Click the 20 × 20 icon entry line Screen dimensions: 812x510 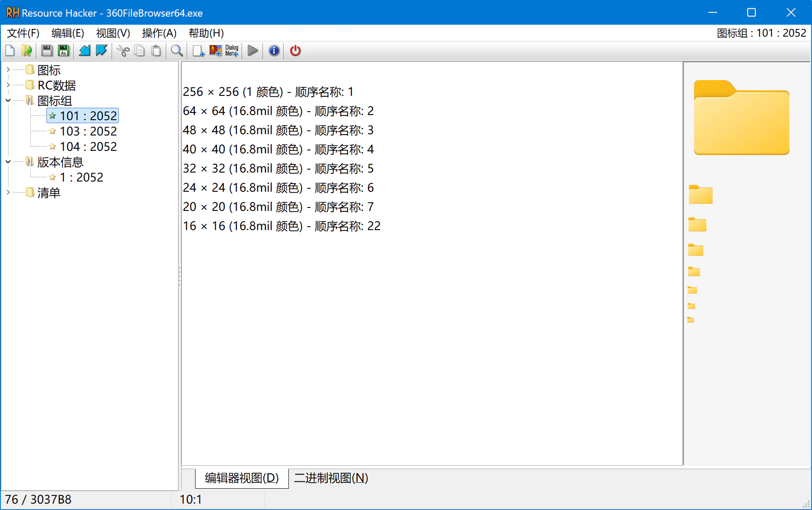pyautogui.click(x=278, y=207)
